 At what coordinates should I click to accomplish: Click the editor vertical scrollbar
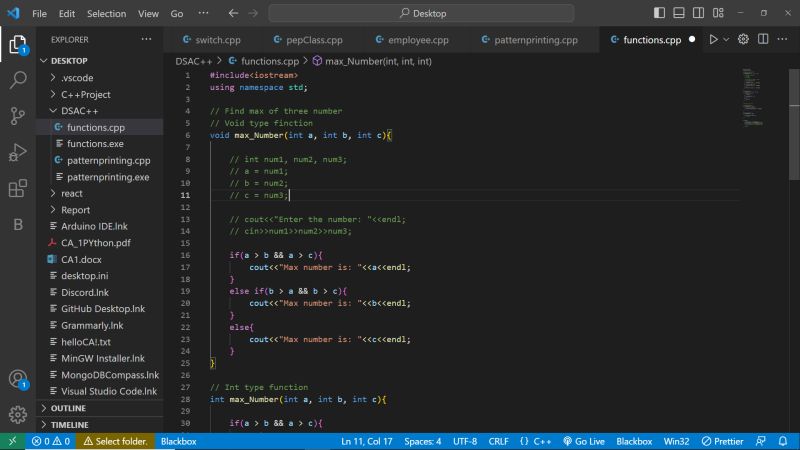click(x=794, y=124)
